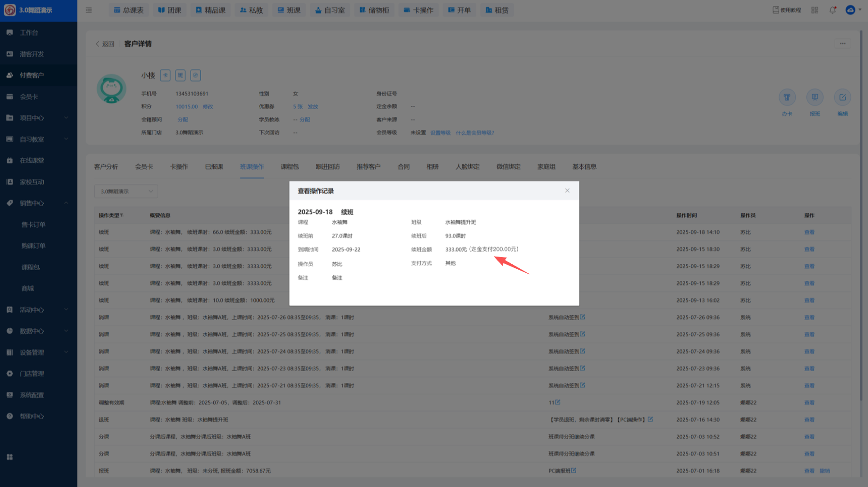
Task: Click the 修改 points link
Action: (x=207, y=107)
